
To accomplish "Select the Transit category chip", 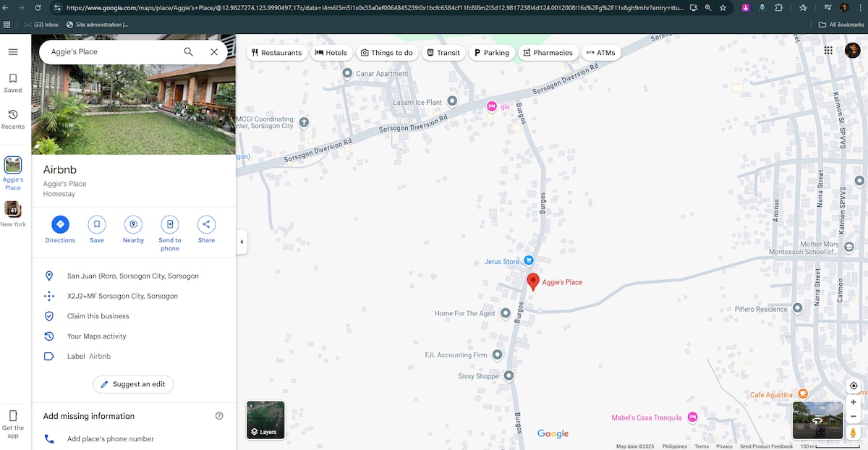I will 443,53.
